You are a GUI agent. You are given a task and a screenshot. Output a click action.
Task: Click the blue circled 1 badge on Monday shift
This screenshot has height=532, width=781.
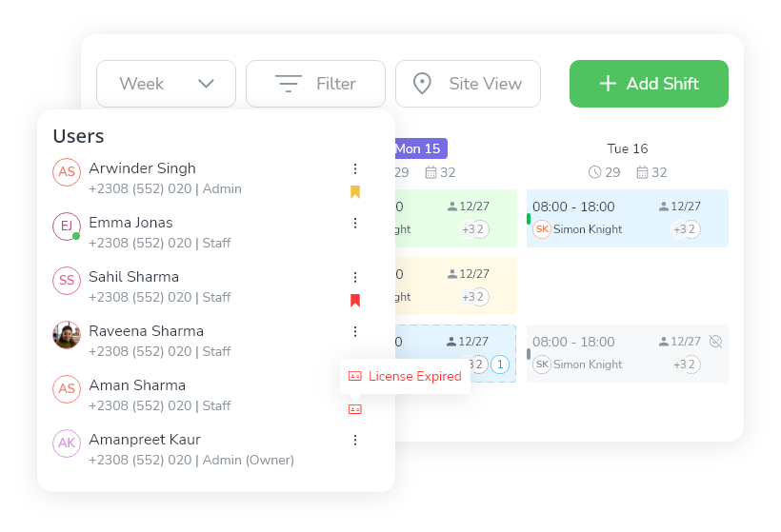[x=501, y=365]
